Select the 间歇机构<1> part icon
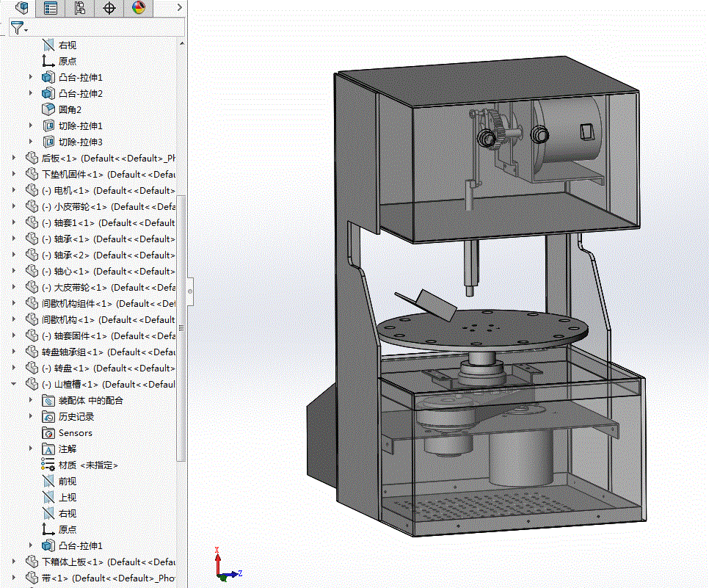709x588 pixels. pos(32,319)
